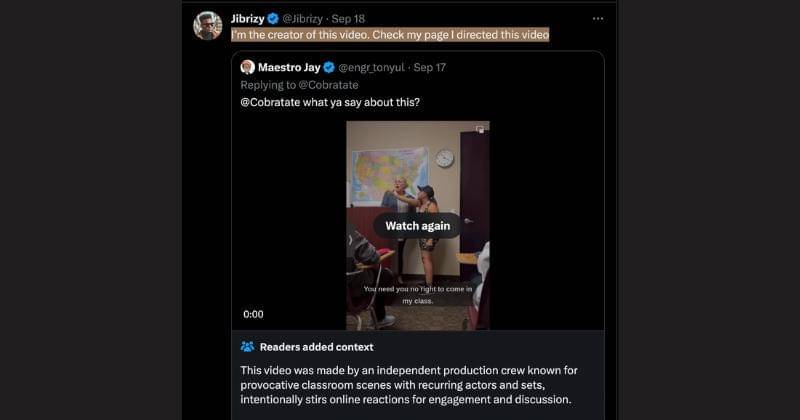Click Maestro Jay's verified checkmark badge
Image resolution: width=800 pixels, height=420 pixels.
pos(326,67)
